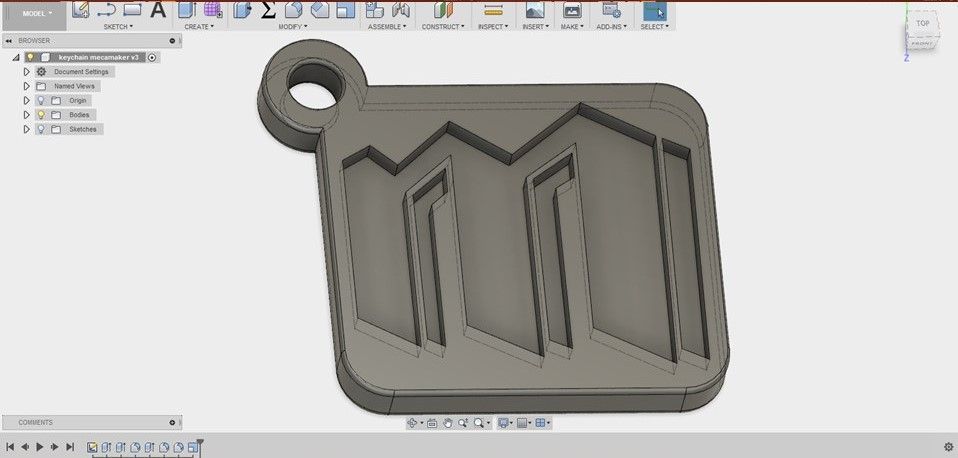Play the design timeline

coord(40,447)
